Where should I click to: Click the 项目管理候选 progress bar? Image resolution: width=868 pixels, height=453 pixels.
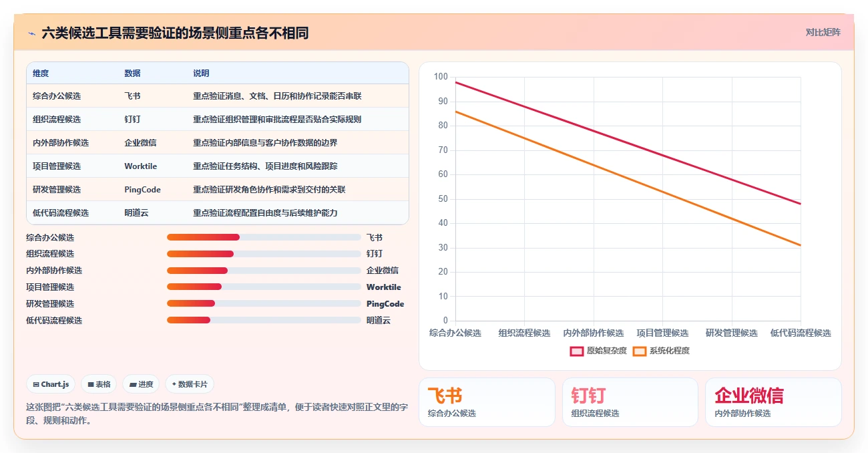264,287
